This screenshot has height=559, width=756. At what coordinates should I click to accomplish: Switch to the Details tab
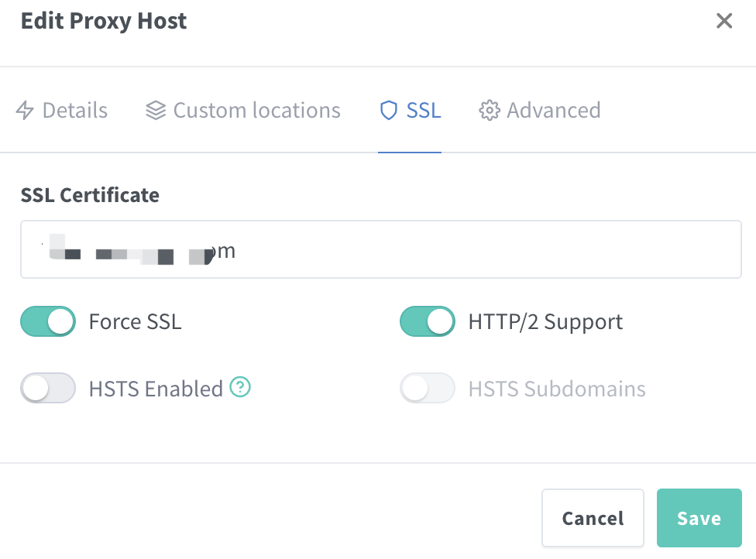62,111
